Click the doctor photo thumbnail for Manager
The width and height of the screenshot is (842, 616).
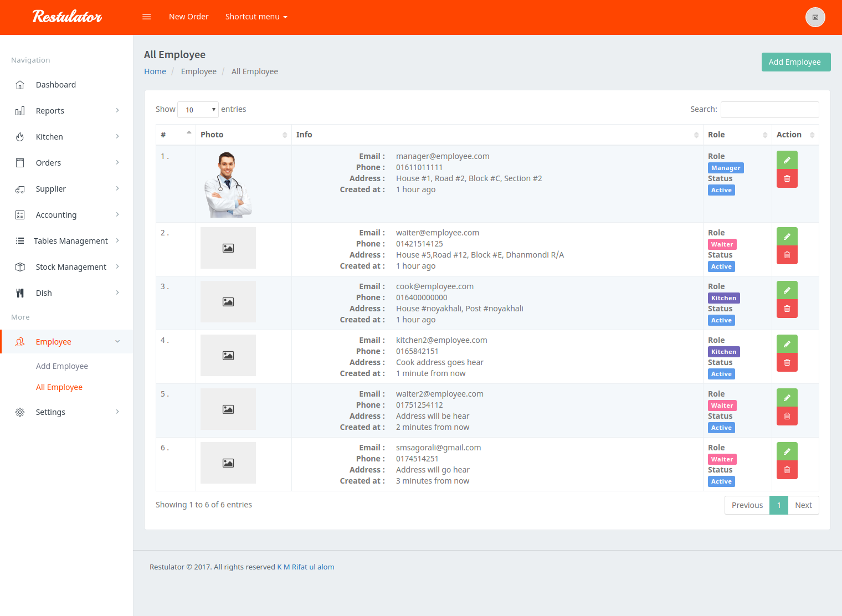point(228,184)
